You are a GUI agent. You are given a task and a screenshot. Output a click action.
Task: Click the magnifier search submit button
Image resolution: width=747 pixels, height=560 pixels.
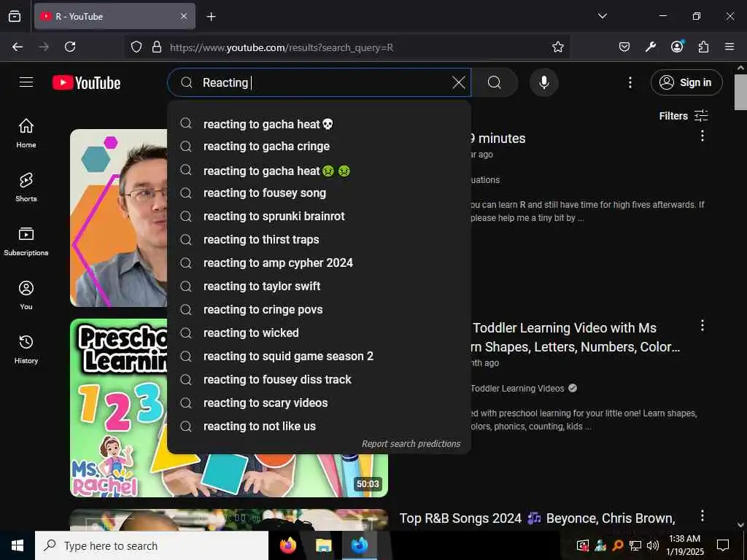pyautogui.click(x=495, y=83)
